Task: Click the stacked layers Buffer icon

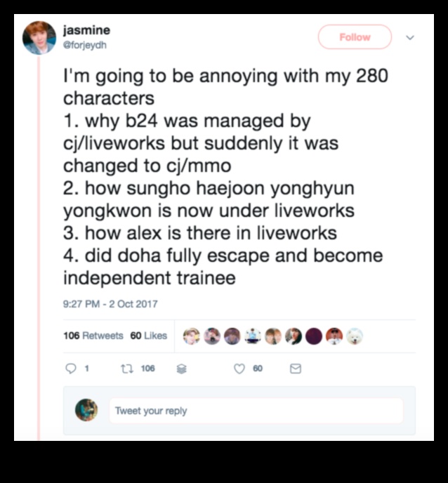Action: [x=181, y=369]
